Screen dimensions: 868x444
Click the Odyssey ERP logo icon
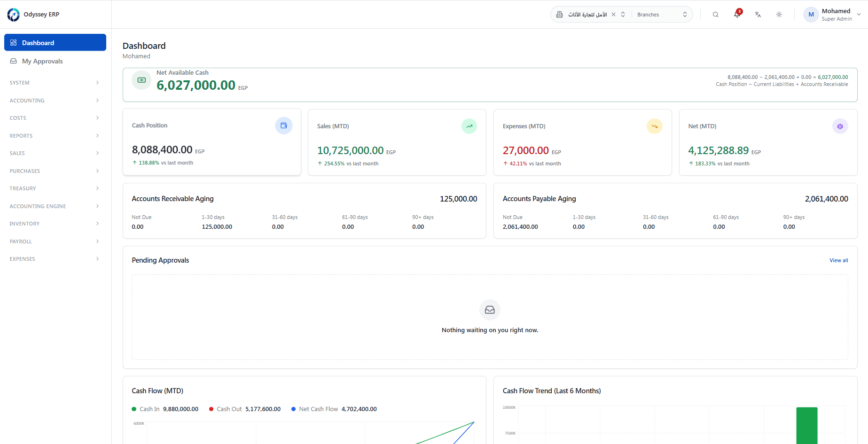tap(13, 15)
